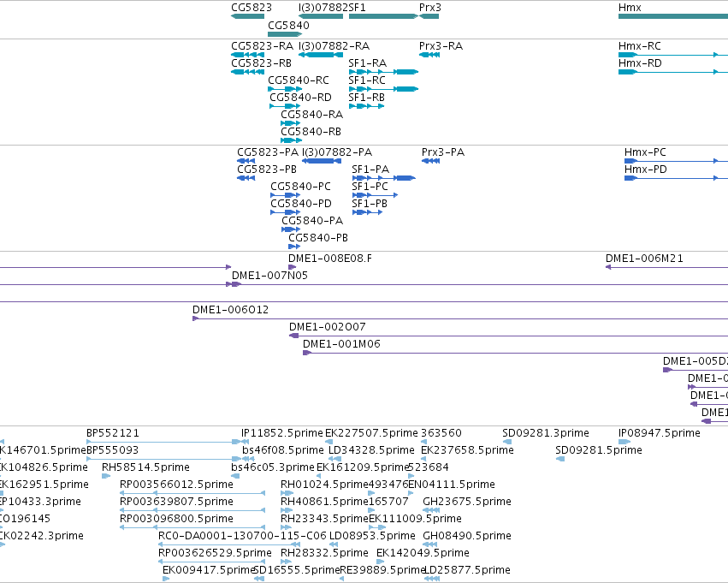The image size is (728, 583).
Task: Select the IP11852.5prime EST label
Action: point(281,433)
